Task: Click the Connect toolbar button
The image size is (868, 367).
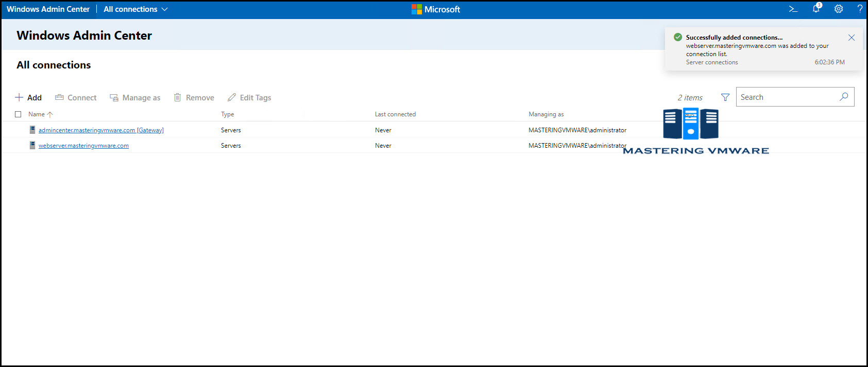Action: click(76, 97)
